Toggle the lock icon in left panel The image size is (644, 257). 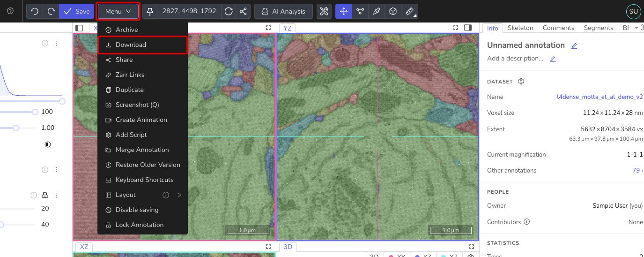tap(45, 195)
